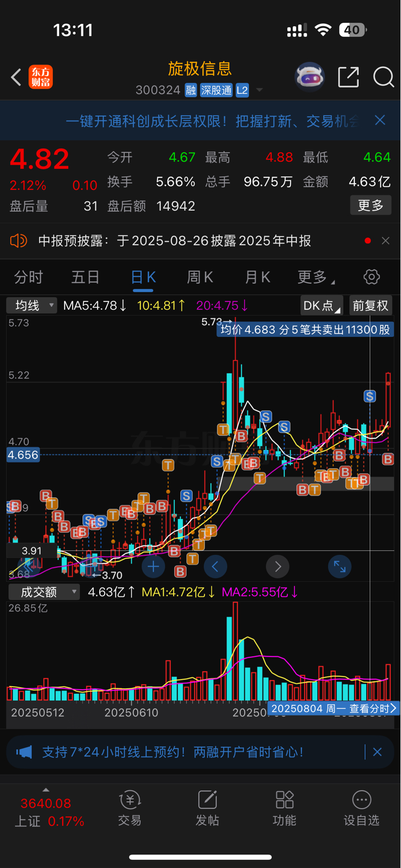Move chart right with right arrow button

tap(277, 567)
